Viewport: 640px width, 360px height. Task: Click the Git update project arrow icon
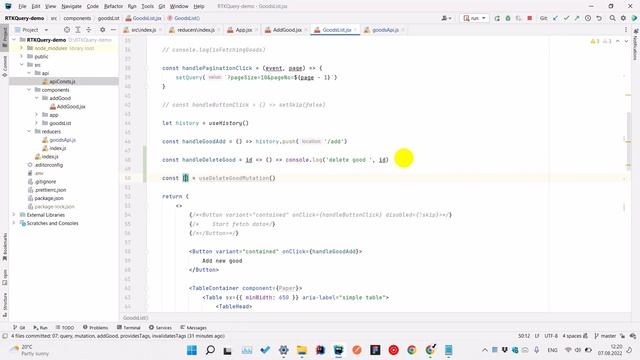(556, 18)
